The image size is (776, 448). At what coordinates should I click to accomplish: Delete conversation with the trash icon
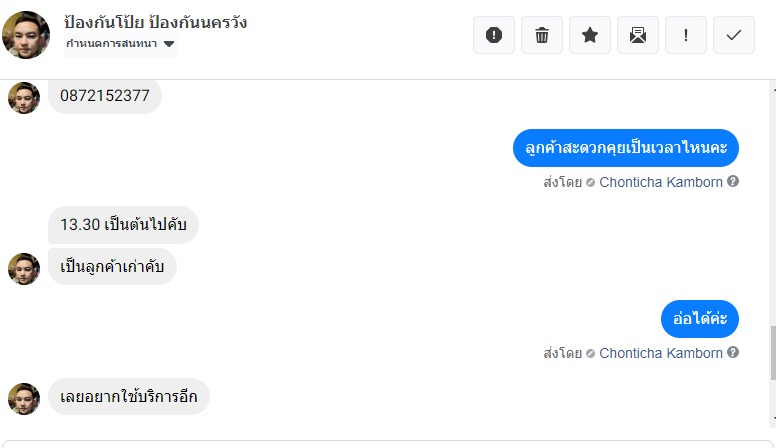[542, 35]
